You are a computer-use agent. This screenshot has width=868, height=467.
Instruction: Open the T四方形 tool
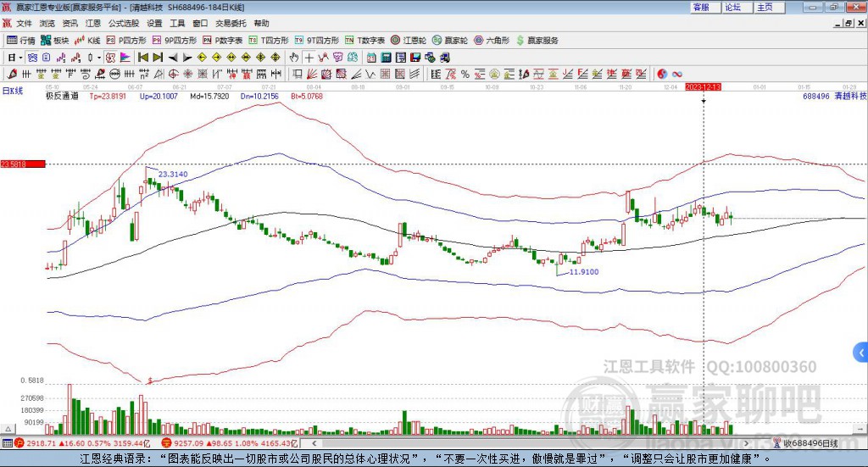(269, 41)
